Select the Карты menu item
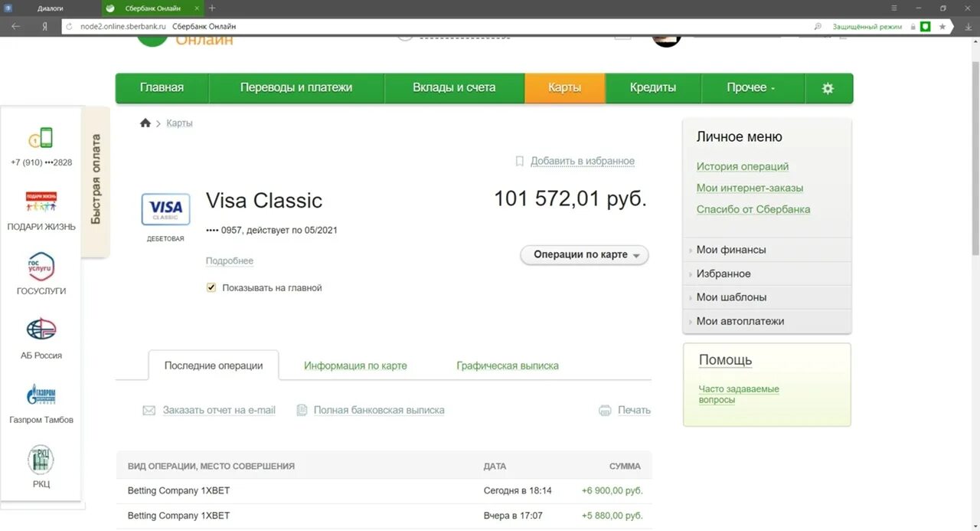Viewport: 980px width, 531px height. pos(564,88)
